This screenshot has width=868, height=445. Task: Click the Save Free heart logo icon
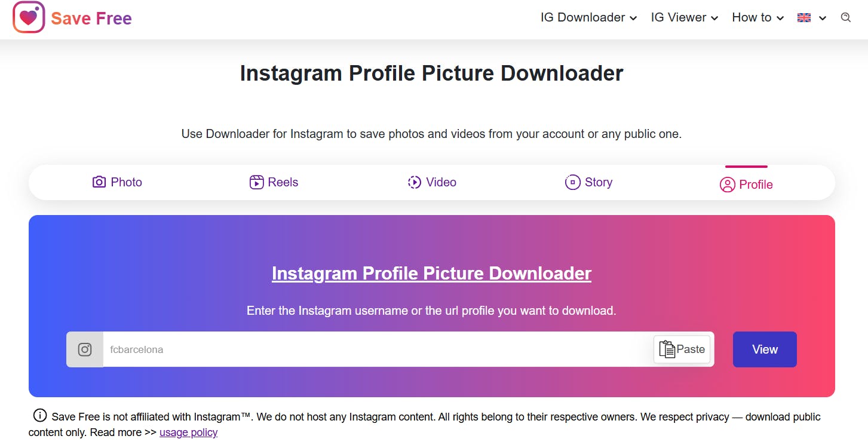pos(29,17)
